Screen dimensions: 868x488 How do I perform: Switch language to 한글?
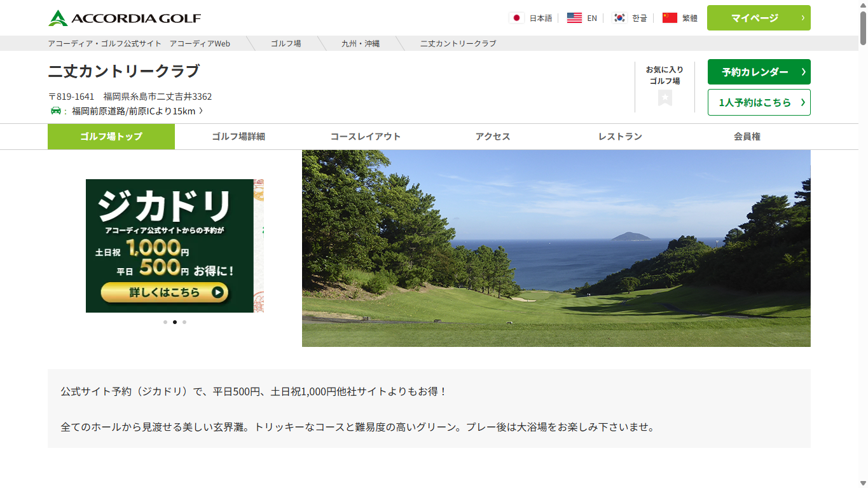tap(639, 18)
